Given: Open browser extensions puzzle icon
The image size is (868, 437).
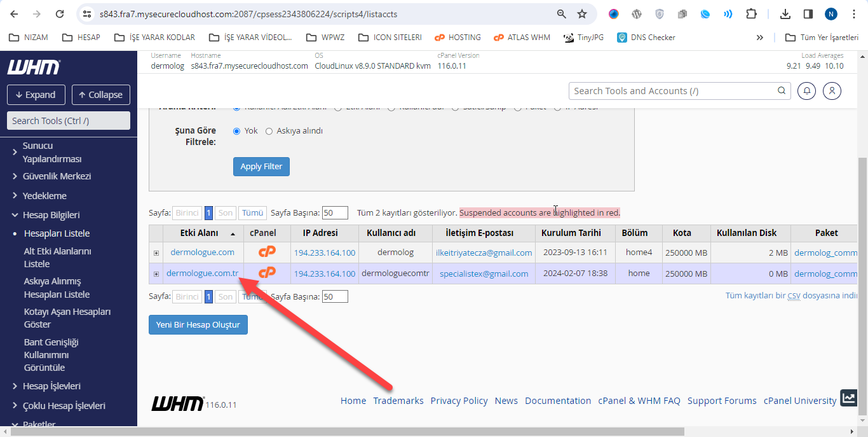Looking at the screenshot, I should click(x=751, y=14).
